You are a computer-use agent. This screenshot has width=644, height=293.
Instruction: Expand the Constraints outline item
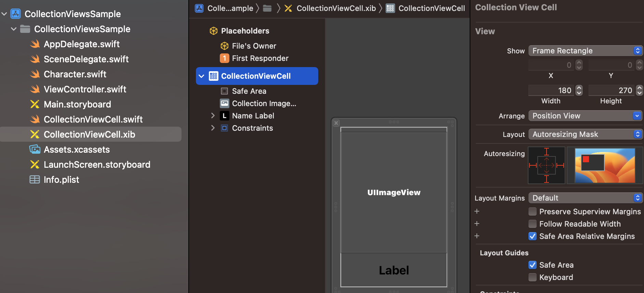[213, 128]
